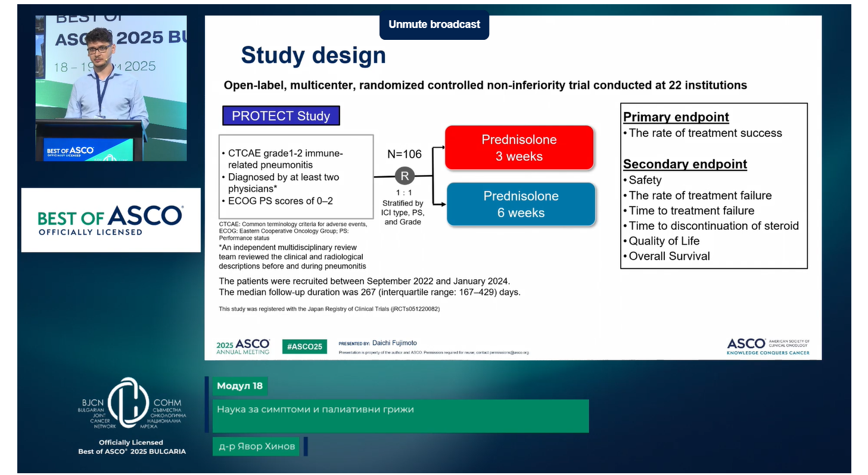
Task: Select the speaker video thumbnail
Action: [111, 88]
